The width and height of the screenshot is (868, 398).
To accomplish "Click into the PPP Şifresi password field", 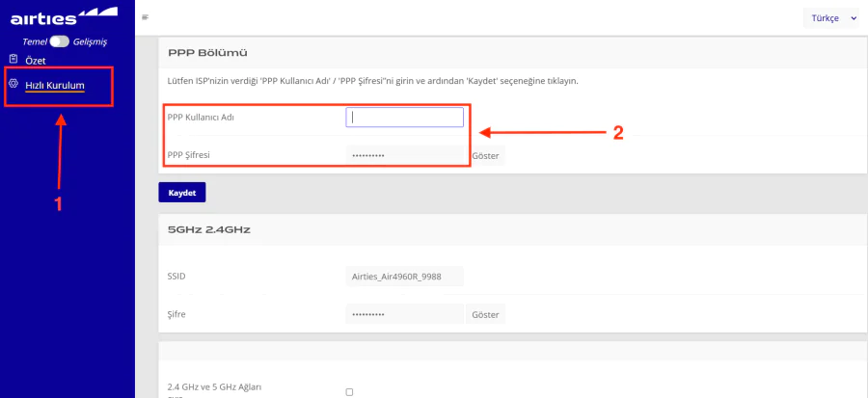I will click(405, 155).
